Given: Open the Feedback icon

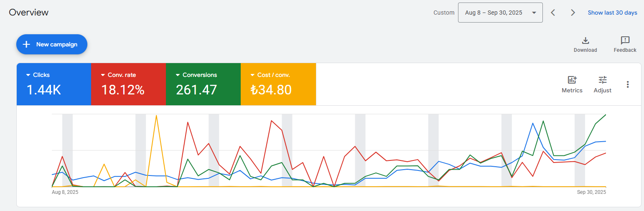Looking at the screenshot, I should 625,41.
